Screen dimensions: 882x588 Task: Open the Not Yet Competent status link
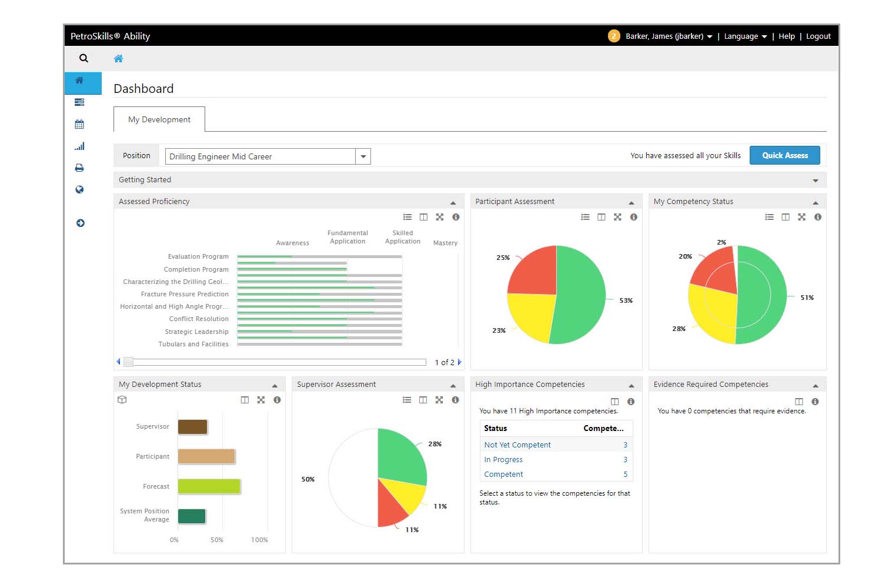coord(517,445)
